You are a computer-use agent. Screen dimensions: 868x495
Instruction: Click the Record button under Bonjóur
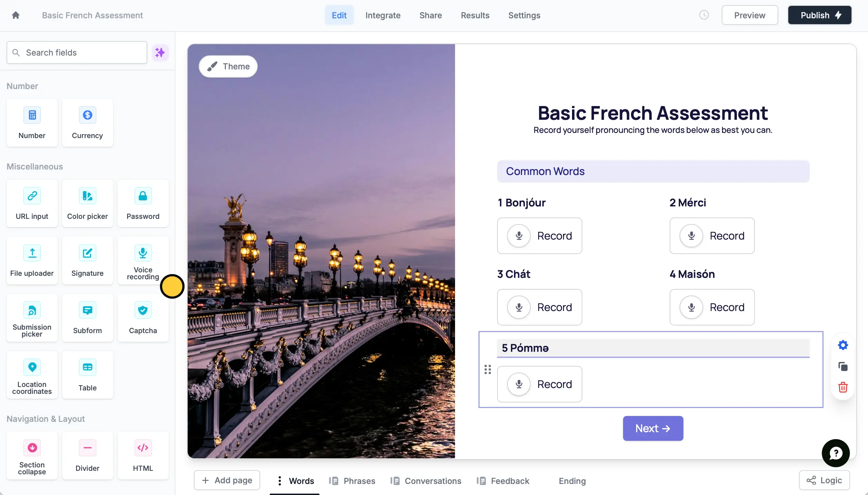pos(540,236)
